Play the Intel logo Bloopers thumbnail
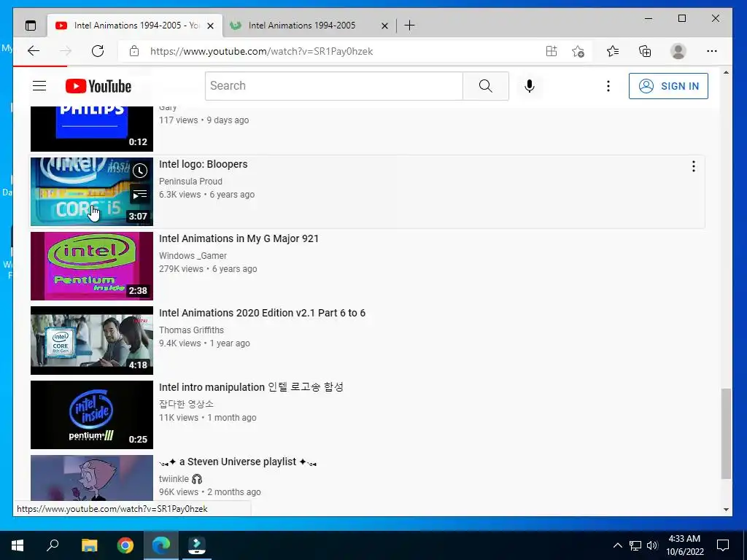The image size is (747, 560). coord(92,192)
